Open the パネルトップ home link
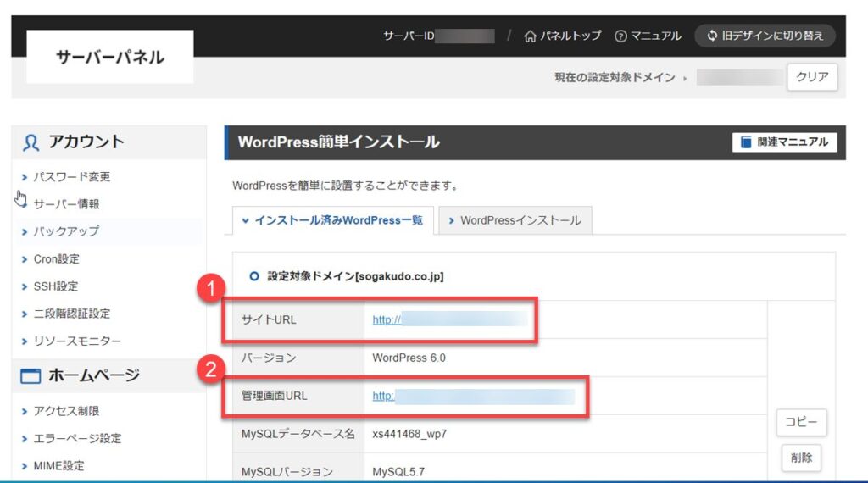Viewport: 868px width, 483px height. click(563, 36)
